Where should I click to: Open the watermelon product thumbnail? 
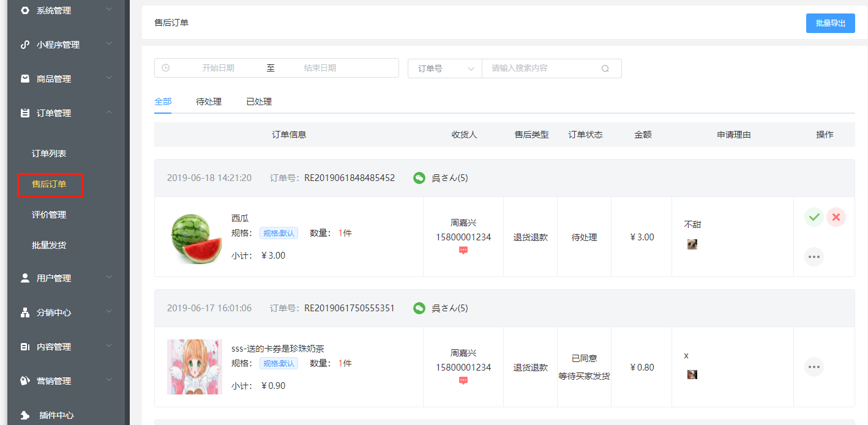[x=195, y=237]
